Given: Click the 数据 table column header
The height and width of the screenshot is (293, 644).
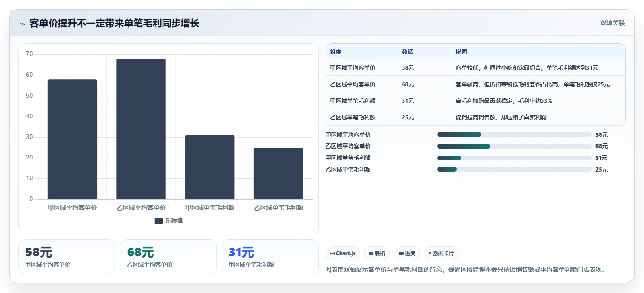Looking at the screenshot, I should [407, 52].
